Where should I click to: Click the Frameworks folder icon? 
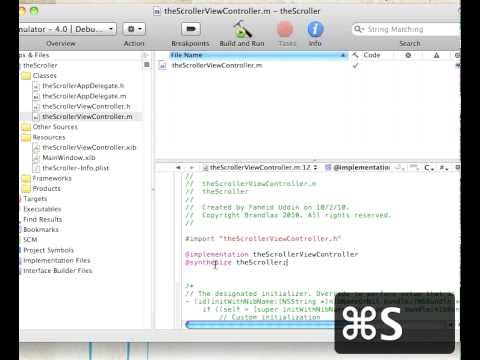(26, 178)
